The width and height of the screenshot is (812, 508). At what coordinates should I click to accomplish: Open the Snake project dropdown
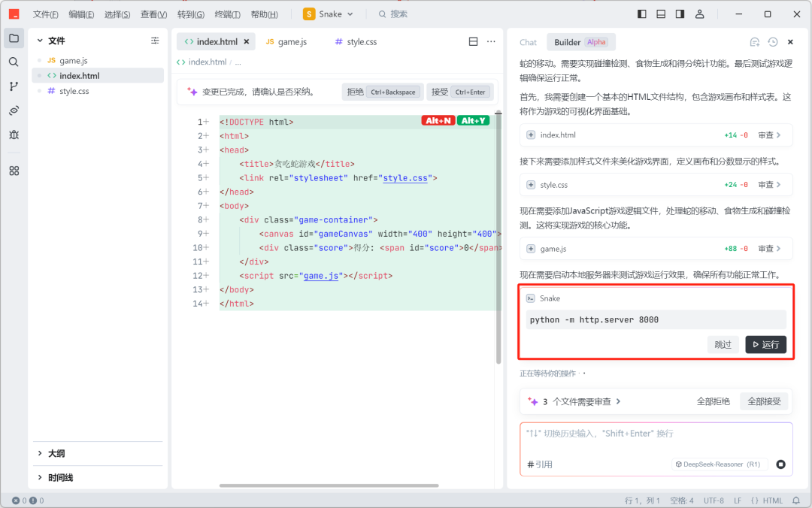329,14
